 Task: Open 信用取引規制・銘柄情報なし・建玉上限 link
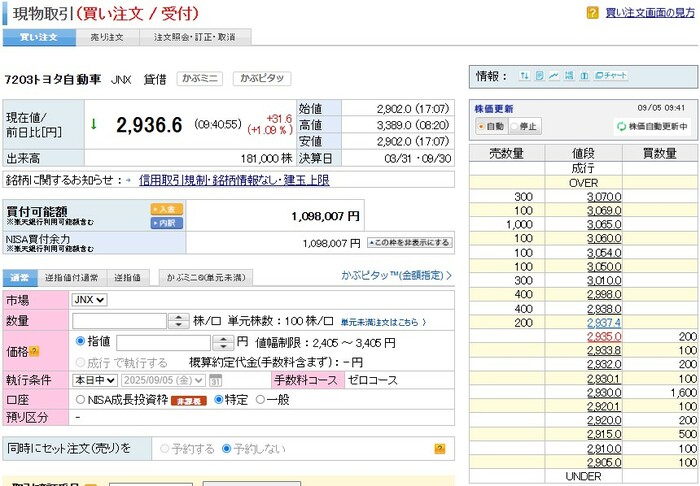(x=234, y=180)
